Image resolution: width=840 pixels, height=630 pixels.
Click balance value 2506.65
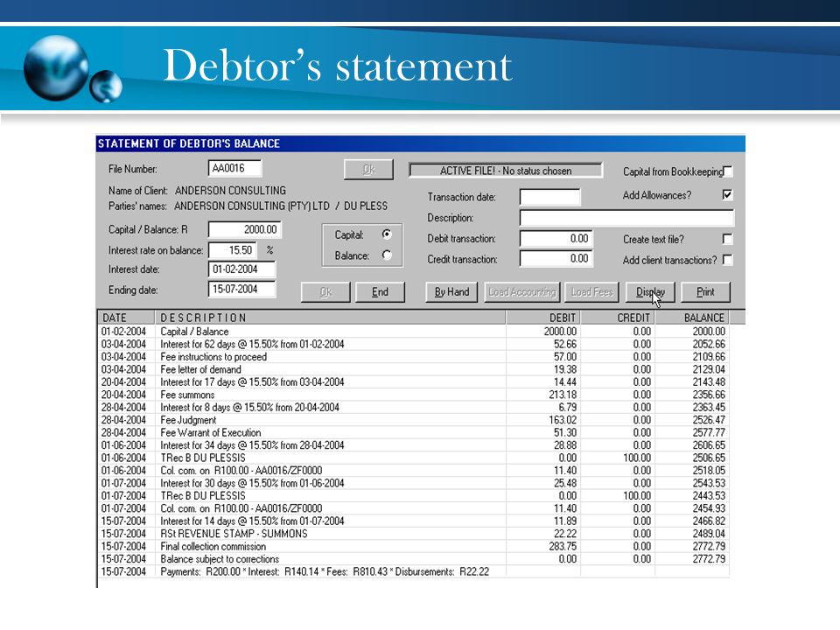709,458
